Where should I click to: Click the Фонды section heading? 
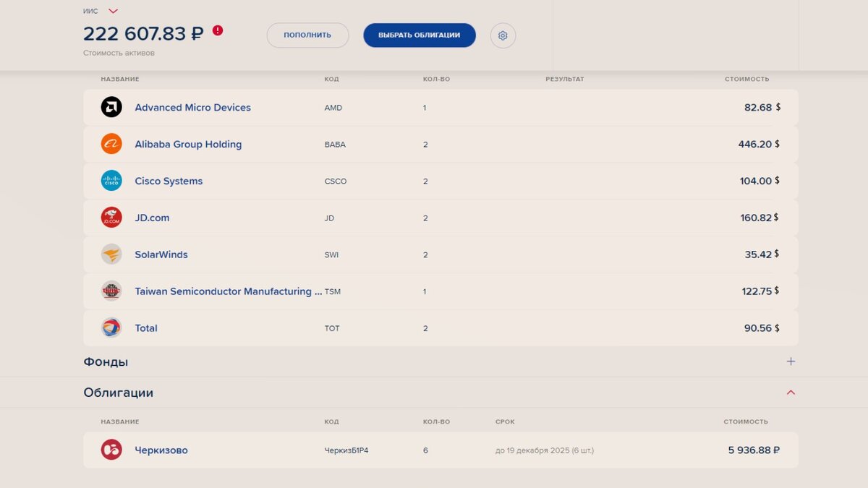click(x=106, y=361)
